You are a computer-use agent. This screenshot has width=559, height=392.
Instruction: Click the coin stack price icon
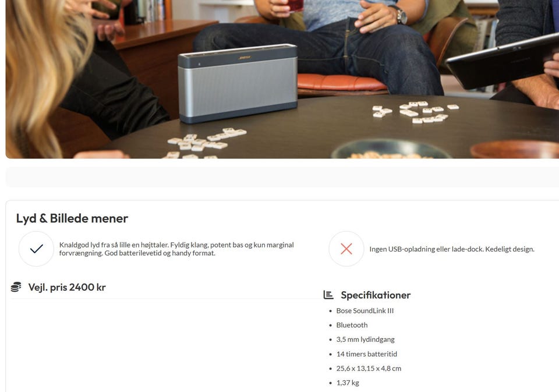(x=16, y=287)
